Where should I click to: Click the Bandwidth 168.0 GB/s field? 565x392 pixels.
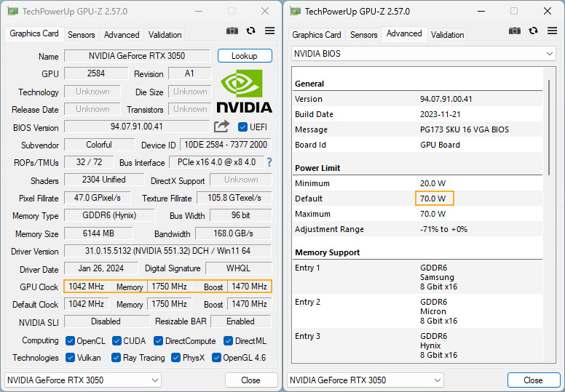233,233
